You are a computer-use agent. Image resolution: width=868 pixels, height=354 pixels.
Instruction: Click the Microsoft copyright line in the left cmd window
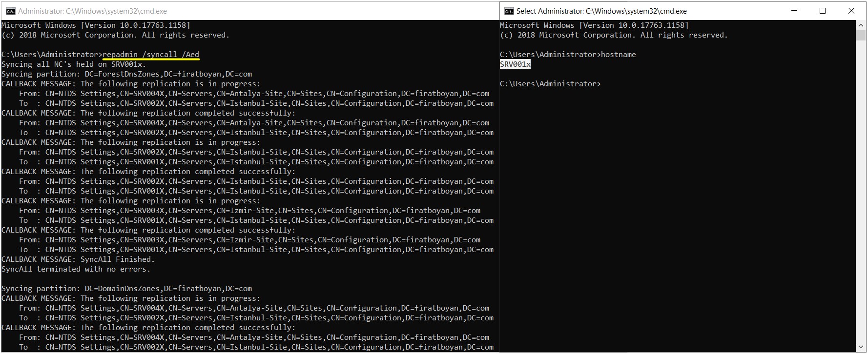tap(115, 35)
